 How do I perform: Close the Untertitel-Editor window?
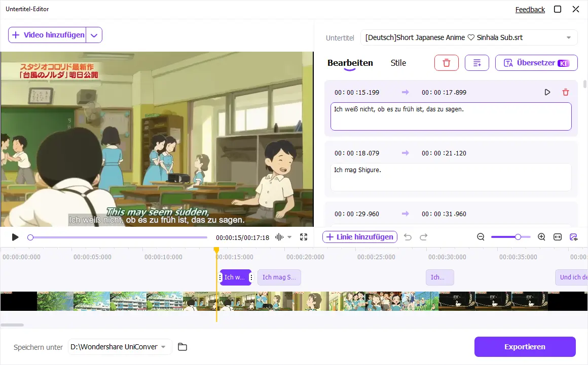(x=576, y=9)
